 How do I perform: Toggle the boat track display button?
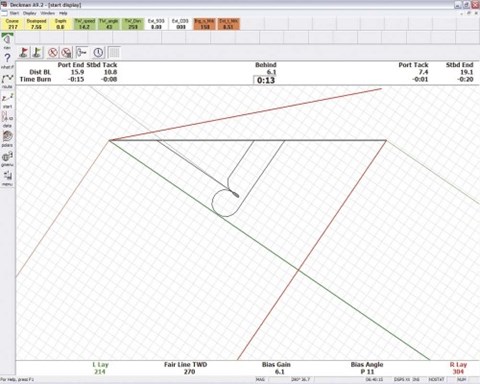pyautogui.click(x=82, y=52)
